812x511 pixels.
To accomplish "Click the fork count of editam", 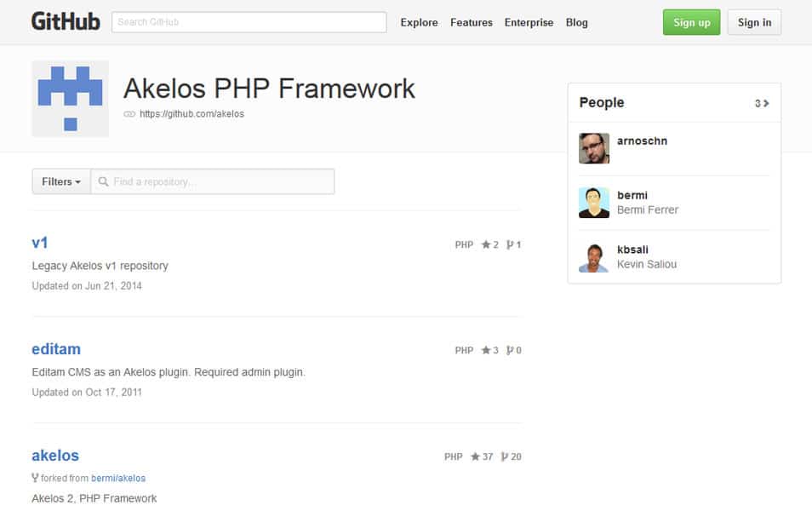I will 514,350.
